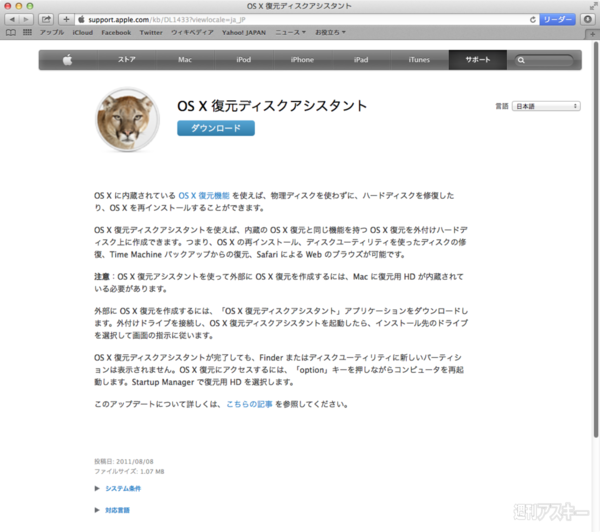Open the 言語 language dropdown showing 日本語
Screen dimensions: 600x532
(546, 106)
